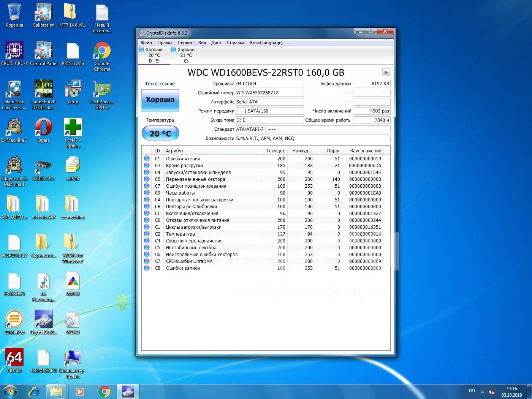Image resolution: width=532 pixels, height=399 pixels.
Task: Open the victoria_447 folder on desktop
Action: pos(44,207)
